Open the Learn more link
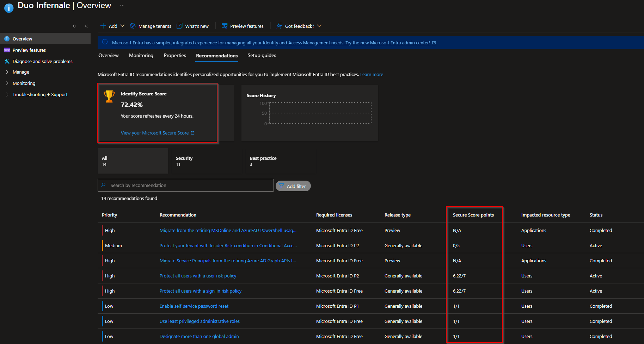The width and height of the screenshot is (644, 344). pos(372,74)
